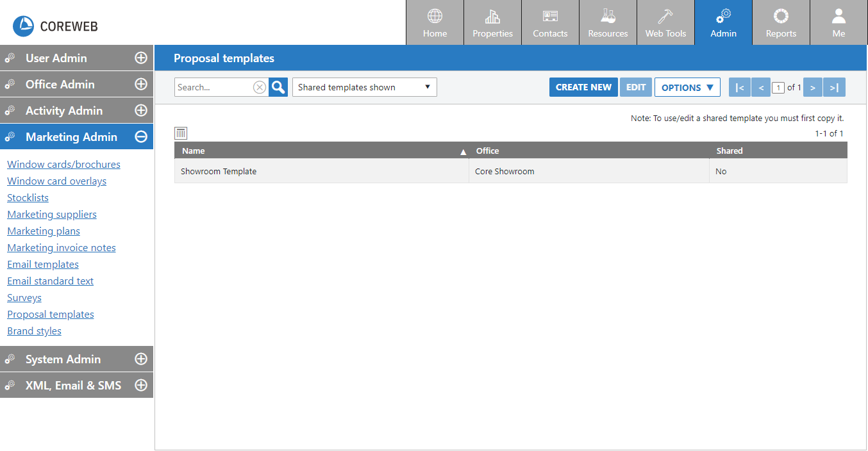
Task: Open the Shared templates shown dropdown
Action: pos(364,87)
